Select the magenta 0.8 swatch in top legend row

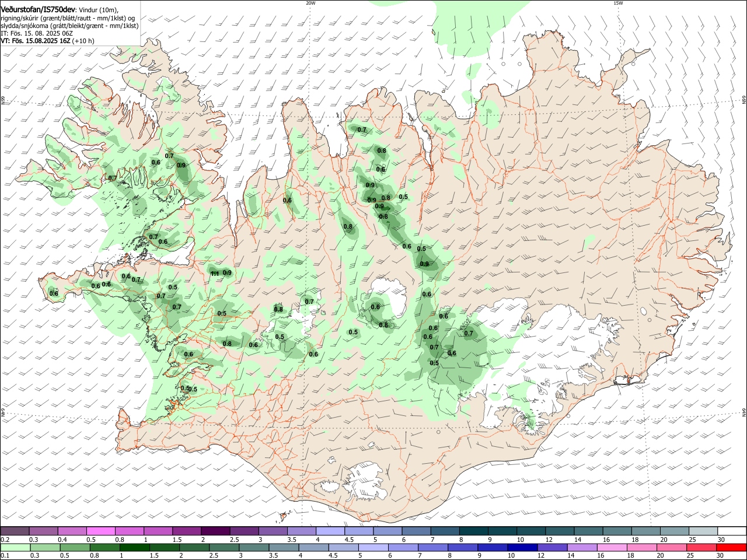[x=130, y=531]
